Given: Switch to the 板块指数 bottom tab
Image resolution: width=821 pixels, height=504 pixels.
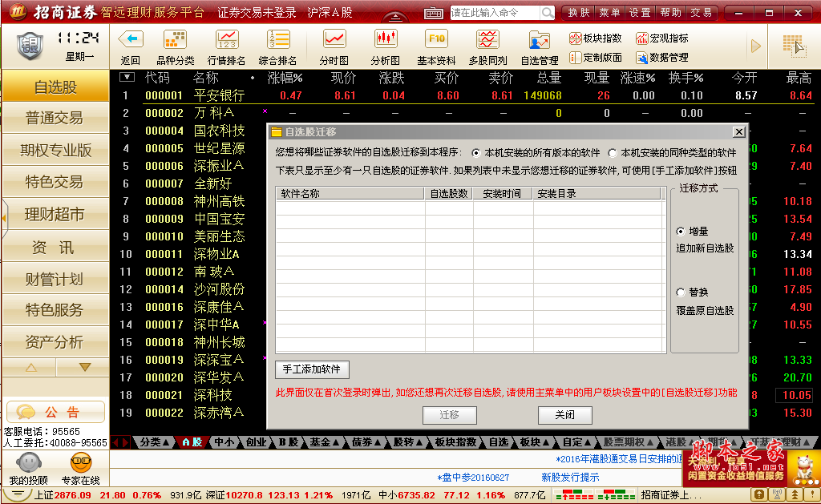Looking at the screenshot, I should [455, 442].
